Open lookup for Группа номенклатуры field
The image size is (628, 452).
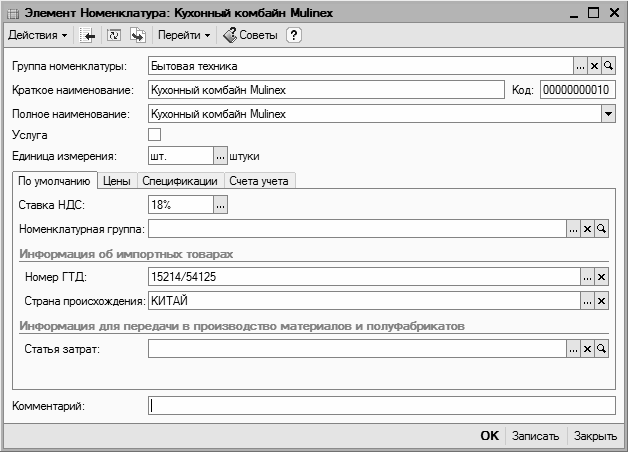tap(580, 66)
